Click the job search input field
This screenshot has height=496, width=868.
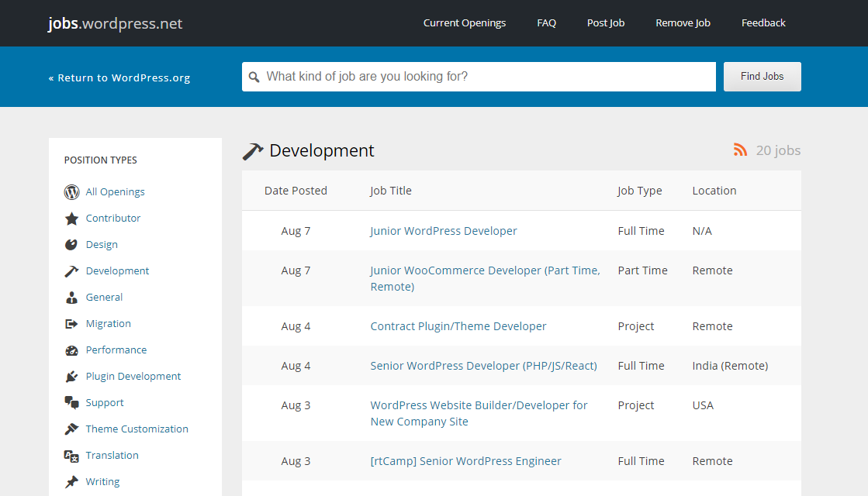[x=479, y=77]
